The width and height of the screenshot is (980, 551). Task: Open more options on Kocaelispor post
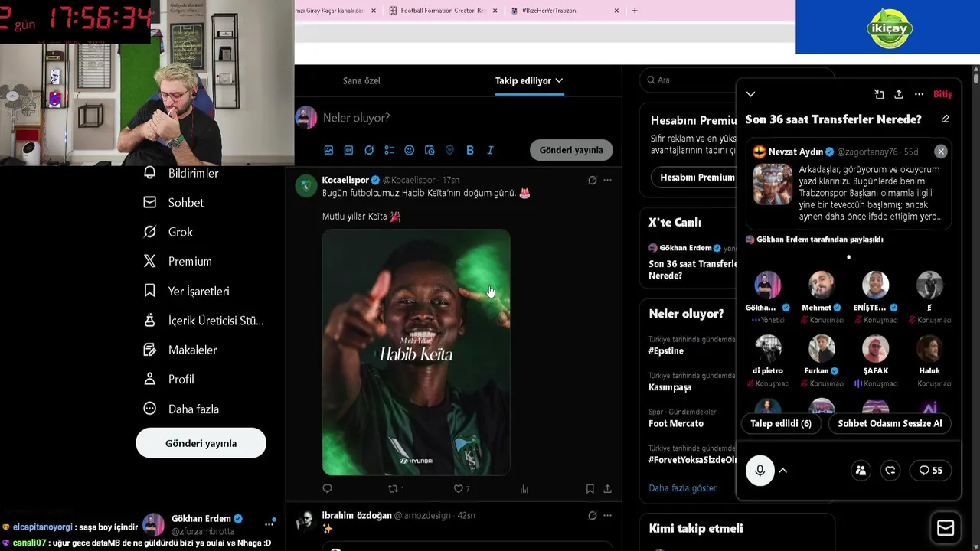tap(608, 180)
